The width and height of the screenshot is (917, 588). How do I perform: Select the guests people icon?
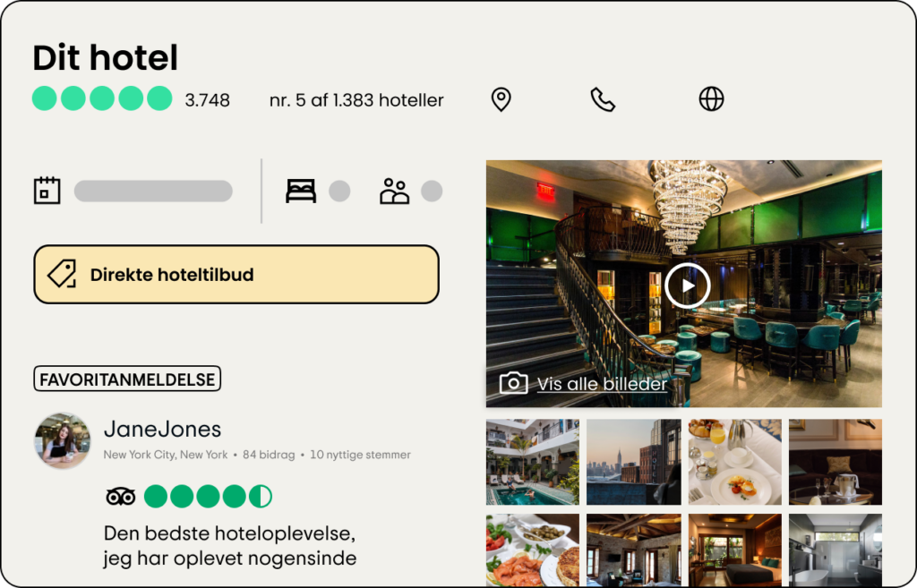(394, 192)
